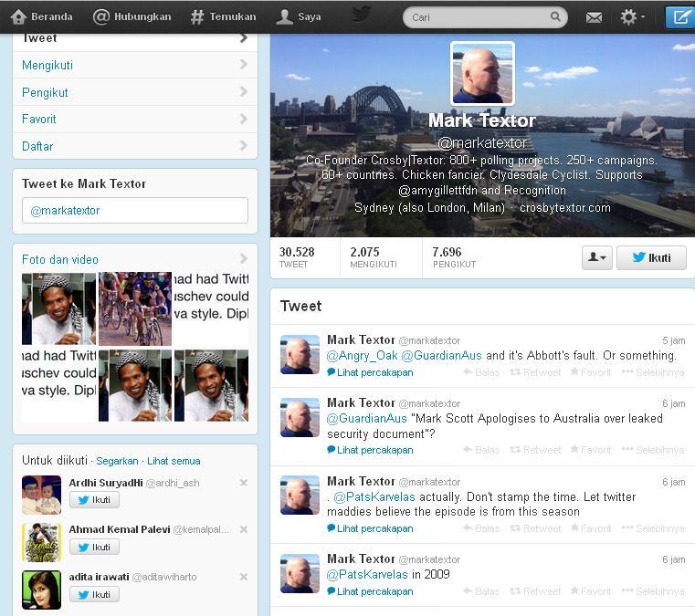Screen dimensions: 695x616
Task: Follow adita irawati with Ikuti button
Action: tap(94, 595)
